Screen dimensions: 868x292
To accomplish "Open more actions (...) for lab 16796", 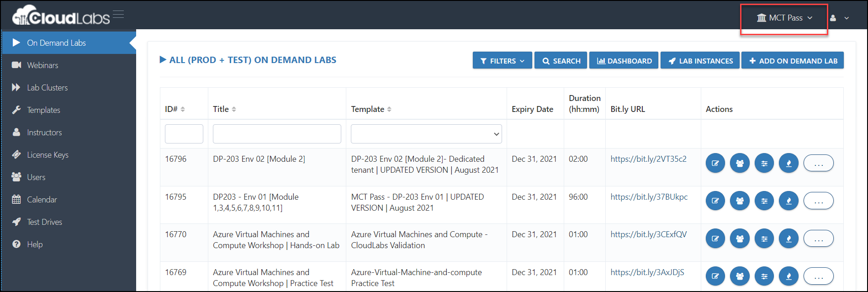I will click(x=819, y=163).
